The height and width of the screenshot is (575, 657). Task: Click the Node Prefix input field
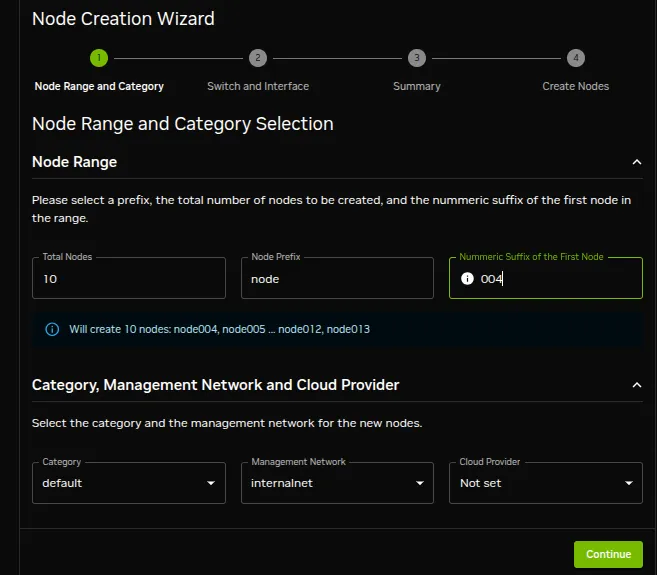point(337,278)
